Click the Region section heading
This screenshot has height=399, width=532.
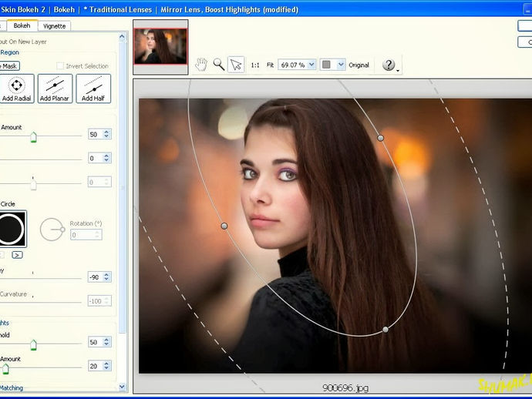[x=9, y=52]
